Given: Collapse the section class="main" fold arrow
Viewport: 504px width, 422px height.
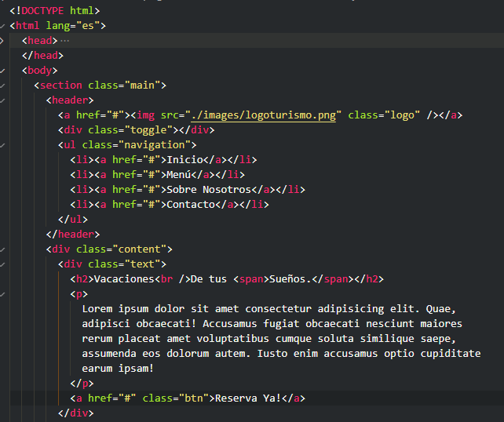Looking at the screenshot, I should (x=2, y=85).
